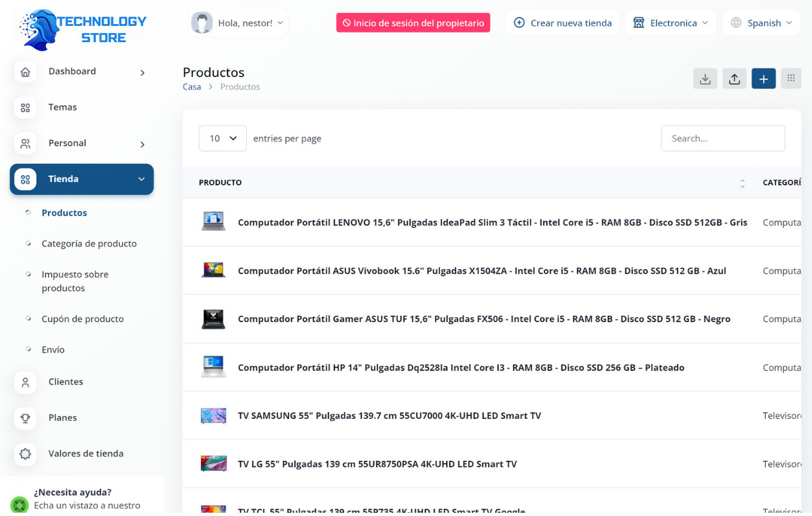Select Cupón de producto menu item
This screenshot has height=516, width=812.
click(82, 319)
